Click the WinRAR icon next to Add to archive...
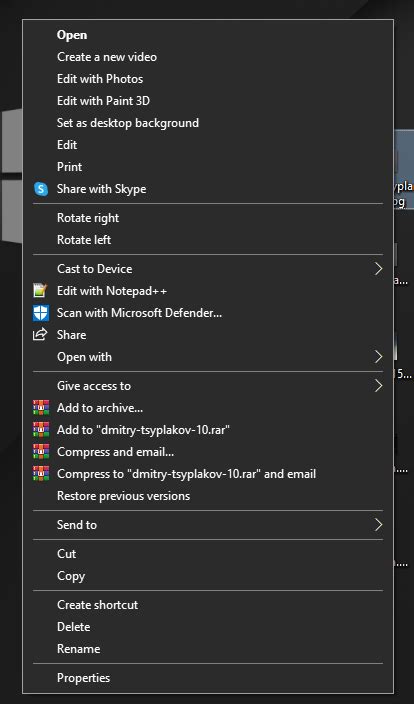The height and width of the screenshot is (704, 414). [41, 408]
